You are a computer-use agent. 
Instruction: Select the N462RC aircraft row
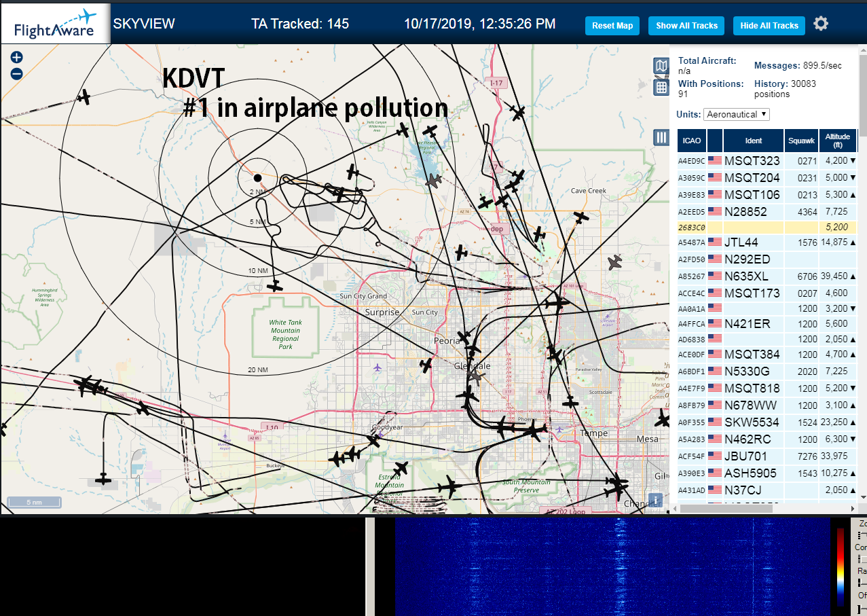point(767,439)
